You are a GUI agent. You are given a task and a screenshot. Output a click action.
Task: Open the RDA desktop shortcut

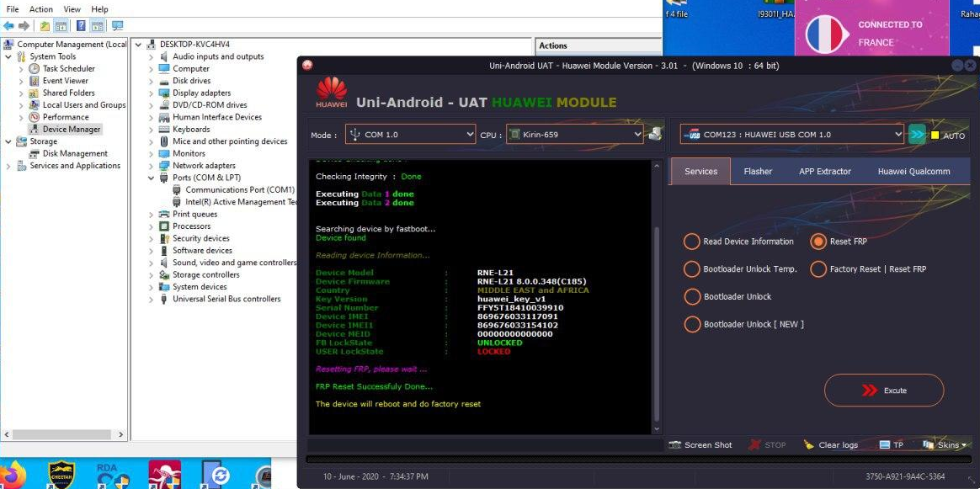(112, 475)
